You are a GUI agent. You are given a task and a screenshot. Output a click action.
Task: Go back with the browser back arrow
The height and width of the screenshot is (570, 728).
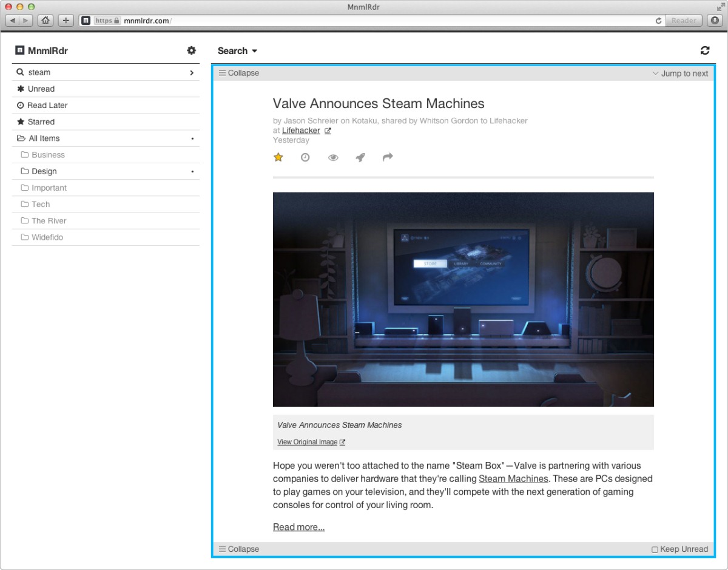[12, 21]
